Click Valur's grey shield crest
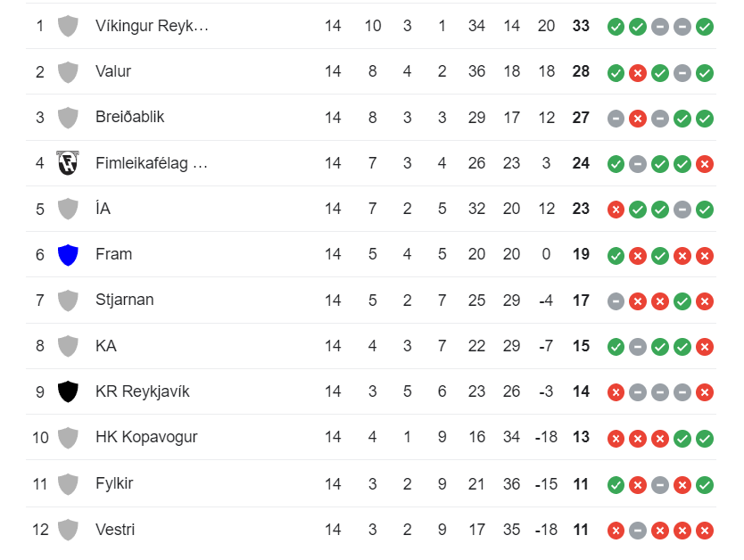 point(68,72)
